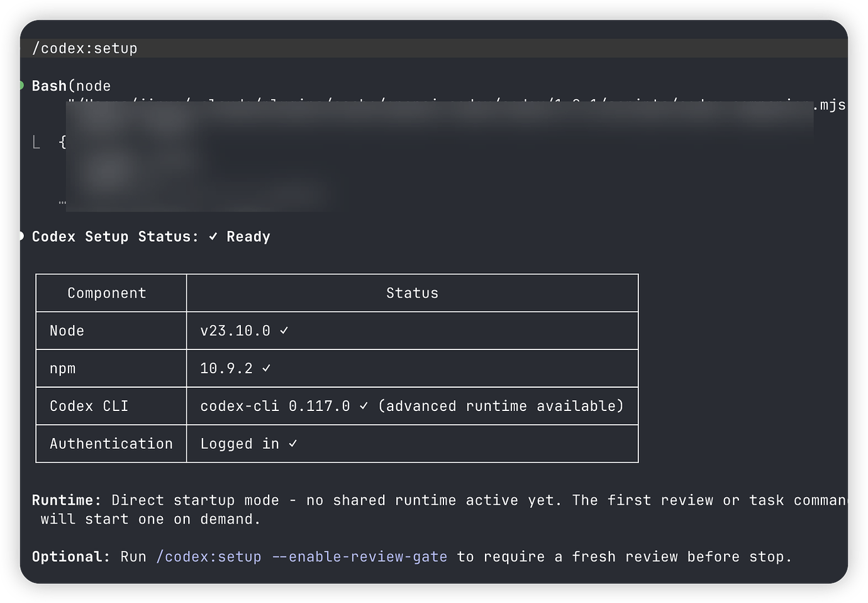Select the "Component" table header
This screenshot has width=868, height=603.
(x=107, y=293)
